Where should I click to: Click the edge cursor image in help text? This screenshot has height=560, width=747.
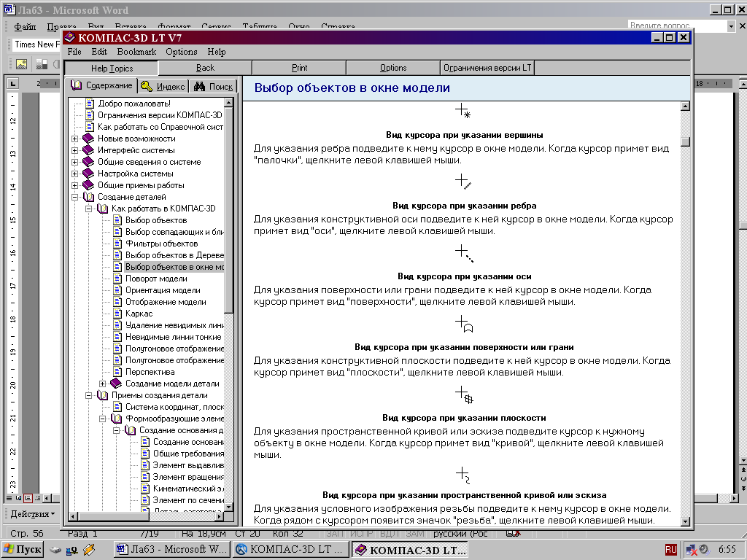pos(463,182)
